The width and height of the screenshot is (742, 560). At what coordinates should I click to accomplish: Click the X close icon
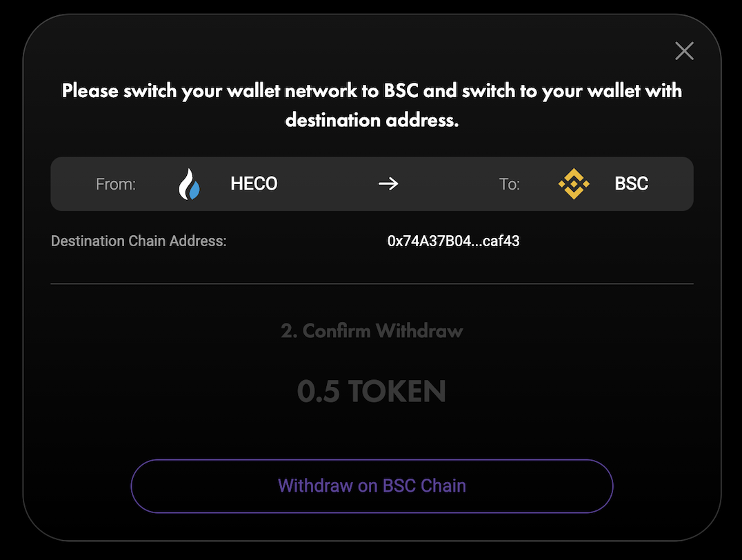coord(683,50)
